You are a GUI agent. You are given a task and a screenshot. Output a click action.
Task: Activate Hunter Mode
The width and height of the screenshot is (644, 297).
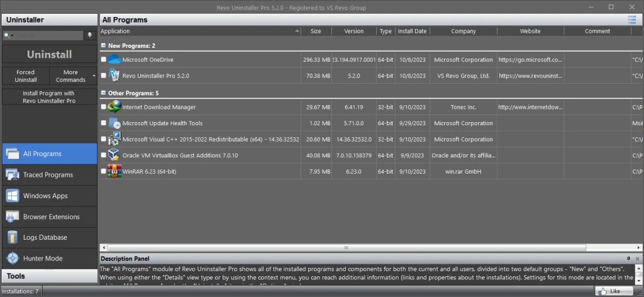coord(49,259)
